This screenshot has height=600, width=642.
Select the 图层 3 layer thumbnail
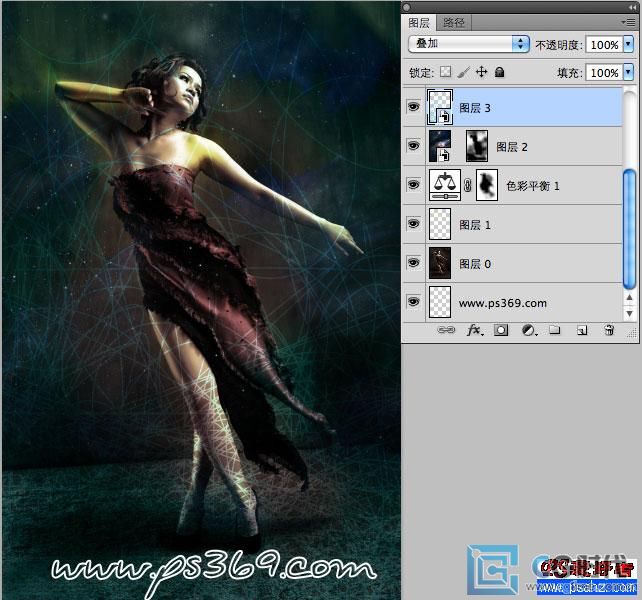(x=440, y=107)
